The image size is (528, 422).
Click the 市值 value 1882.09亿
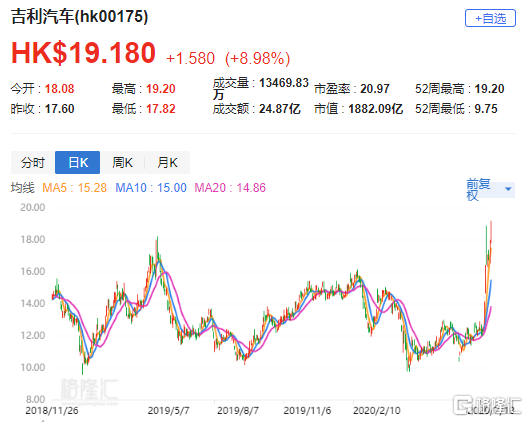tap(375, 109)
